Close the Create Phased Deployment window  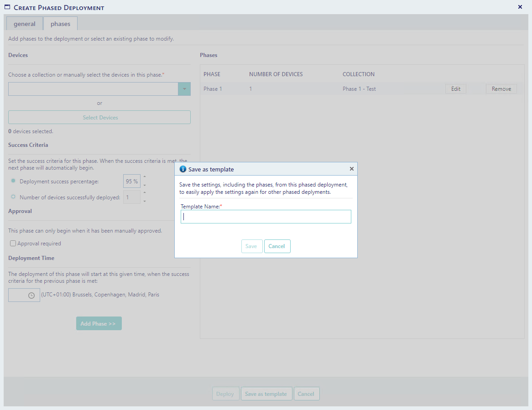520,7
